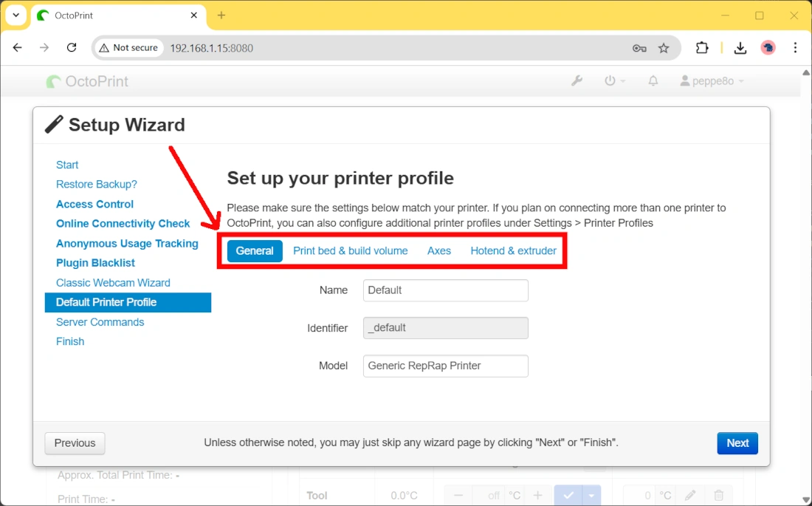Click the Name field containing Default
812x506 pixels.
445,290
